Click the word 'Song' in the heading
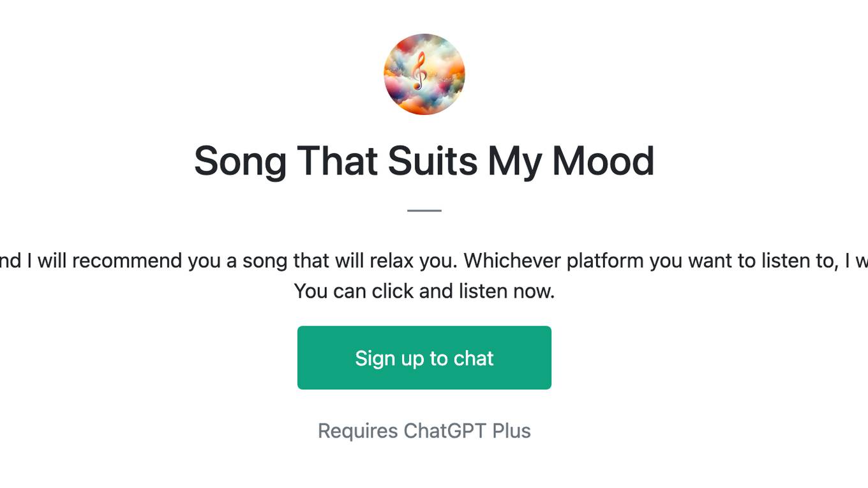 click(x=240, y=160)
